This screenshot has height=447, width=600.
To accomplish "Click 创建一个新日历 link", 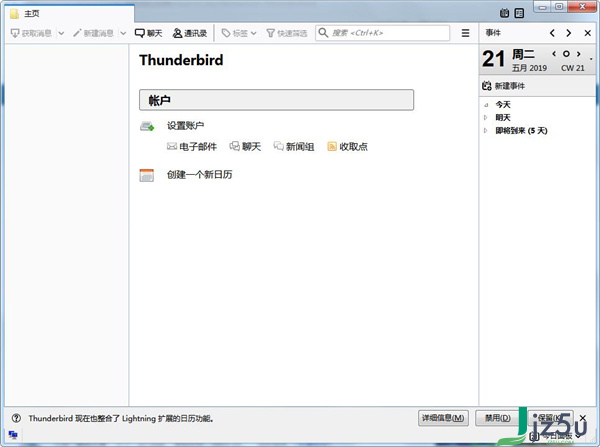I will 199,175.
